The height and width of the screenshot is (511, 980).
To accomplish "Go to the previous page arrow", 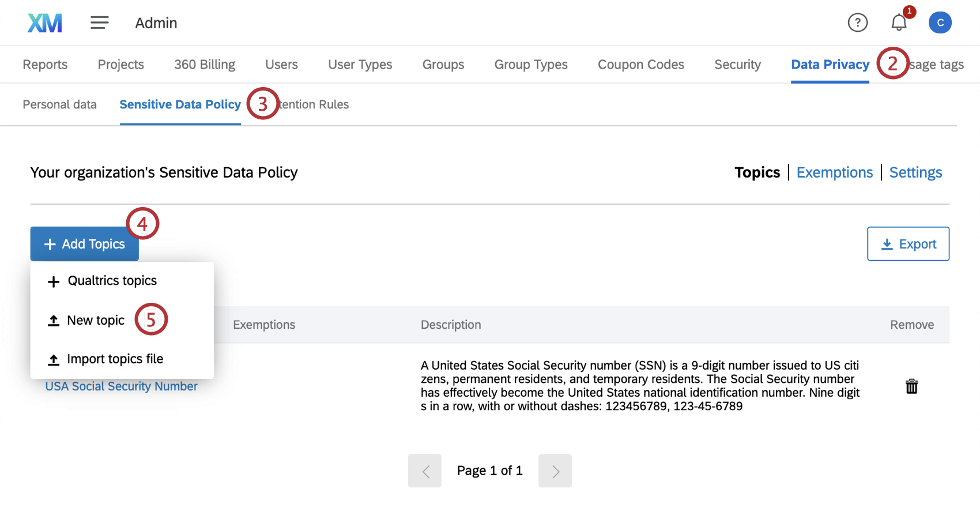I will [425, 471].
